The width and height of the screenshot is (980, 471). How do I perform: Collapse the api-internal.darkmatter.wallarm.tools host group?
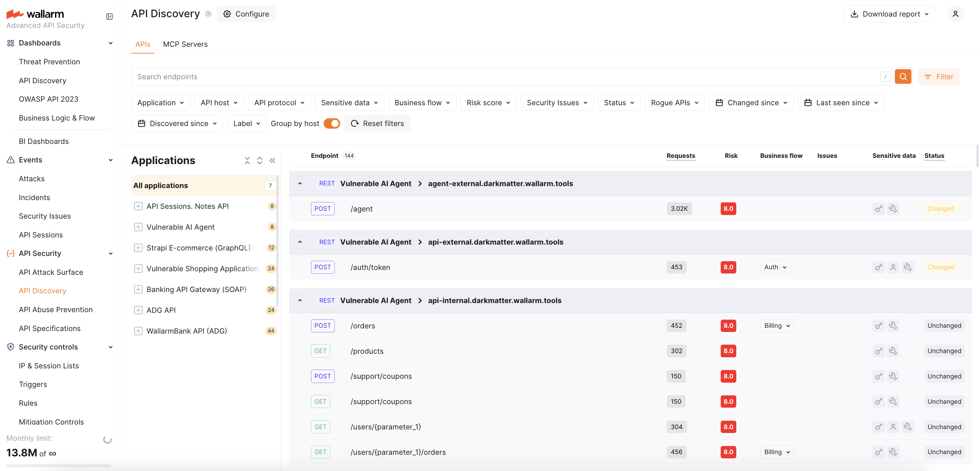(300, 300)
